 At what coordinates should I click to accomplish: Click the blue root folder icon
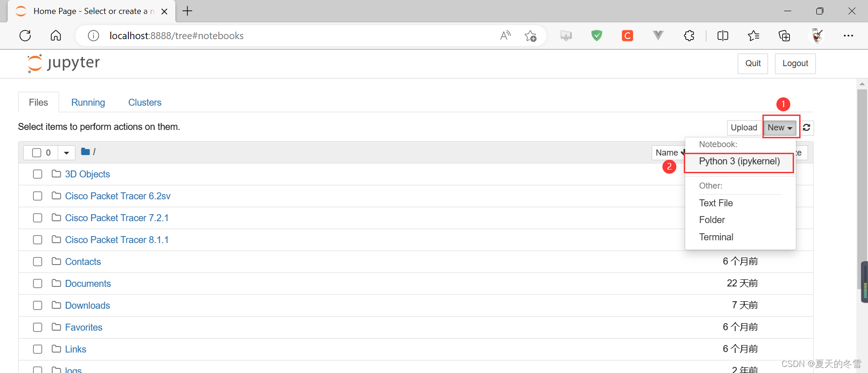[x=85, y=152]
